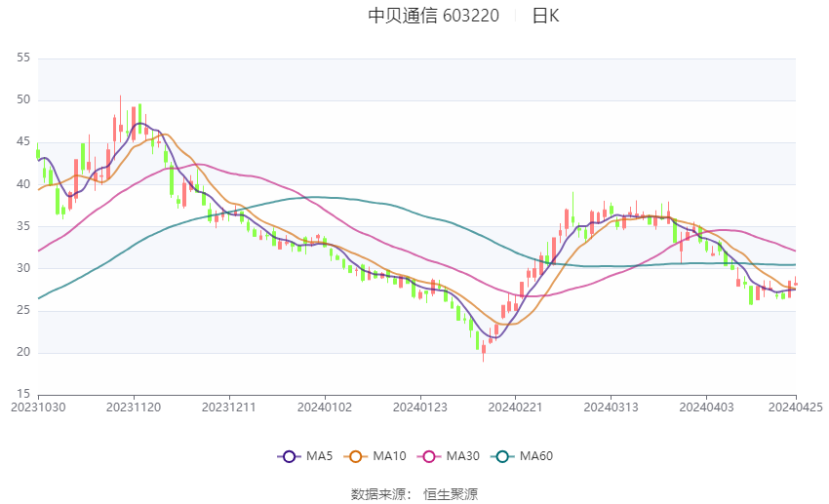This screenshot has height=504, width=829.
Task: Select the 20231120 date axis marker
Action: (x=134, y=407)
